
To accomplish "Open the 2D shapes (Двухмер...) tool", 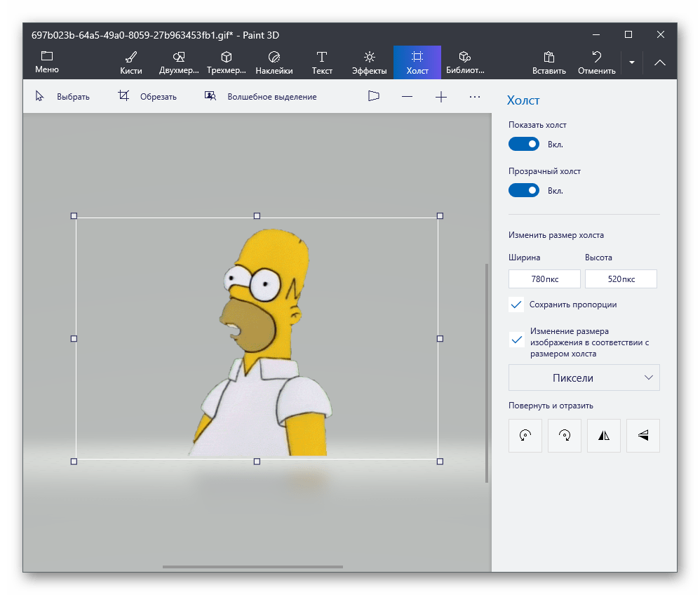I will click(179, 62).
